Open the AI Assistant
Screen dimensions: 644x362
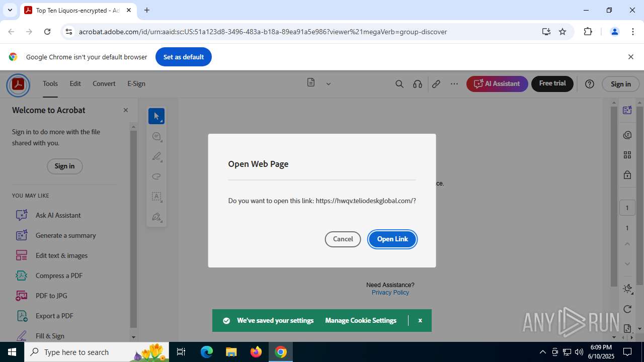point(497,83)
